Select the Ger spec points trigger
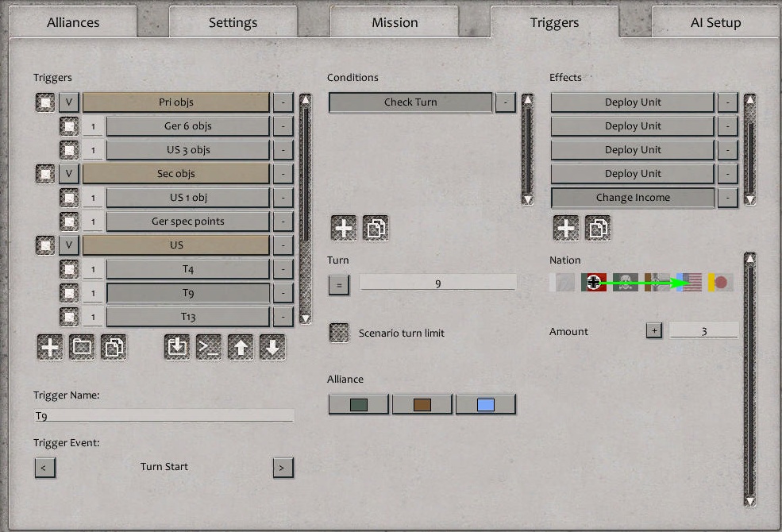Viewport: 782px width, 532px height. tap(188, 222)
